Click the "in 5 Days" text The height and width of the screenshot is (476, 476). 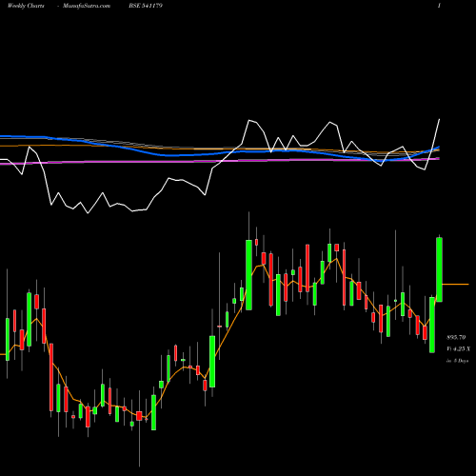point(457,361)
